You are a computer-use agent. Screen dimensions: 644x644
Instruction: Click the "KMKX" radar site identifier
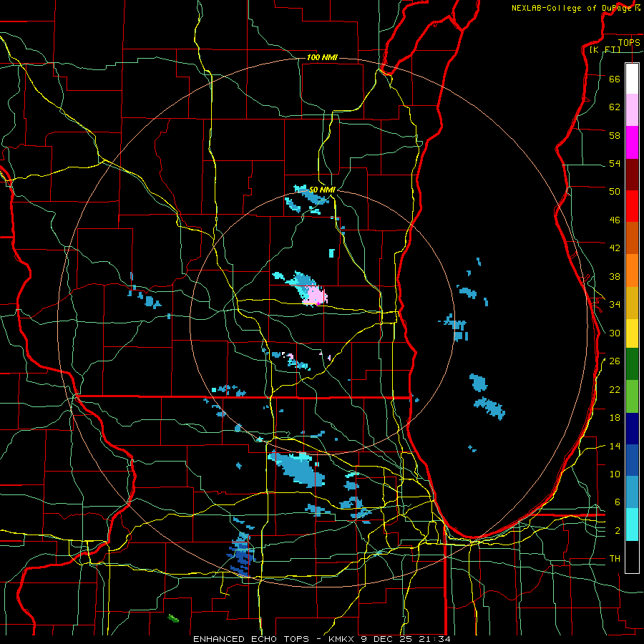click(x=342, y=639)
